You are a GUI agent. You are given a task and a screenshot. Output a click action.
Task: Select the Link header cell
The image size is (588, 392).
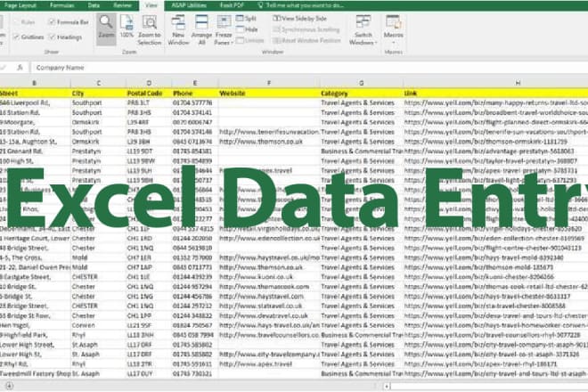[495, 93]
